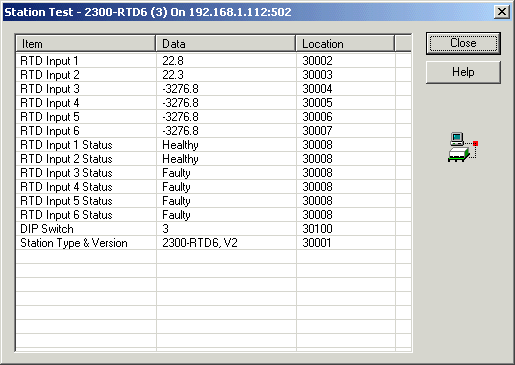
Task: Click the DIP Switch data value 3
Action: click(x=166, y=229)
